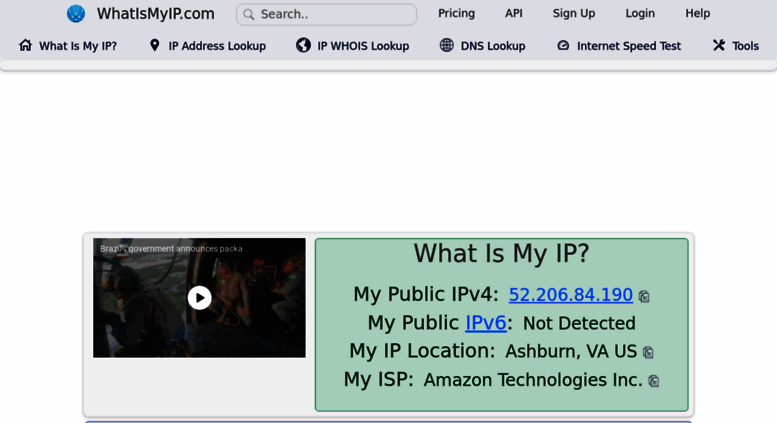Image resolution: width=777 pixels, height=423 pixels.
Task: Play the Brazil government video
Action: (199, 298)
